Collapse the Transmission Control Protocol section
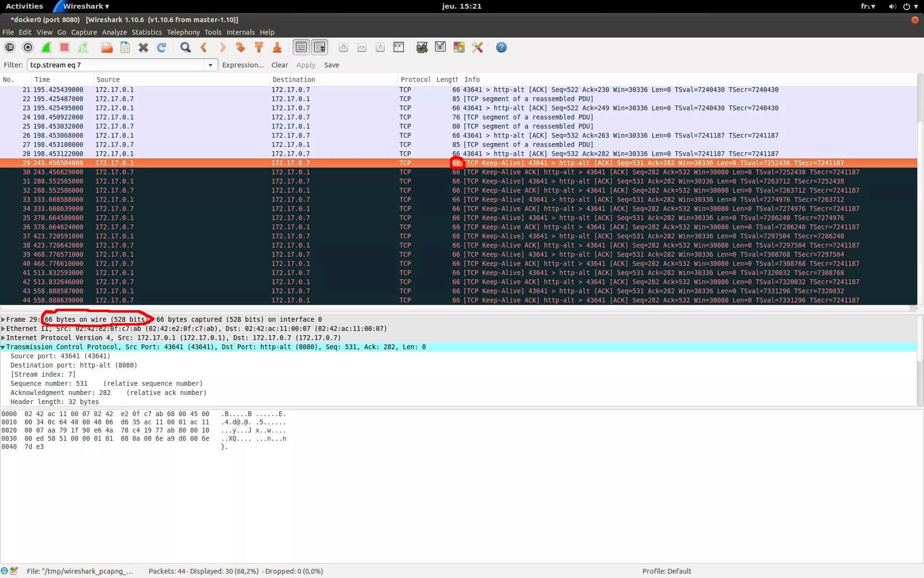This screenshot has height=578, width=924. click(3, 347)
